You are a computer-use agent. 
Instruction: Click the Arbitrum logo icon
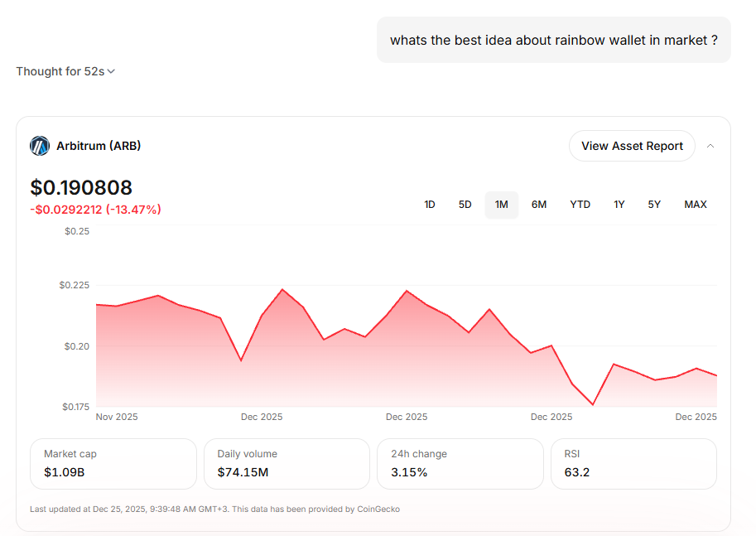click(40, 146)
